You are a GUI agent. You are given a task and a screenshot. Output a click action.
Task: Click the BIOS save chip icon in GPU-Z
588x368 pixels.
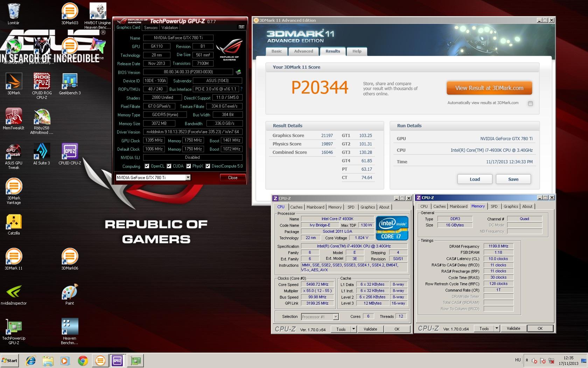click(238, 72)
